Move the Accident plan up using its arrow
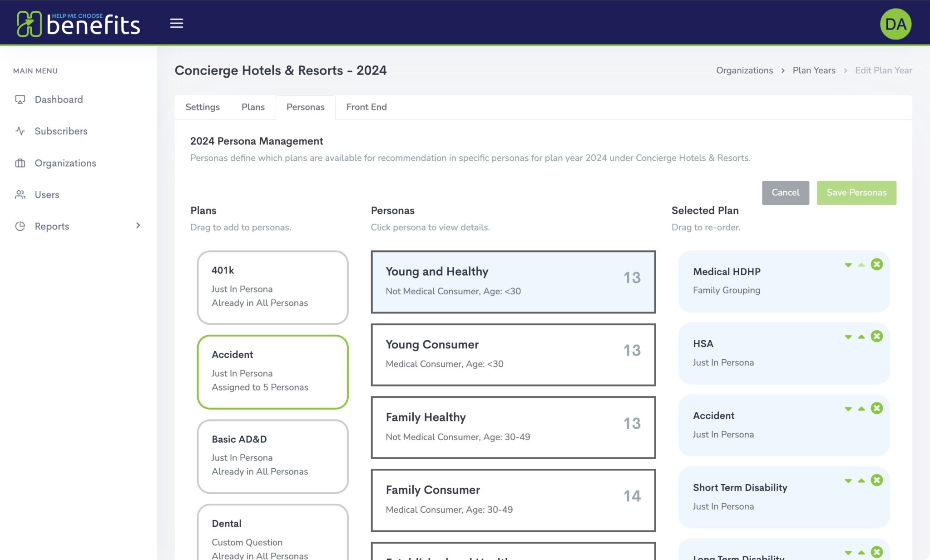The width and height of the screenshot is (930, 560). (861, 408)
